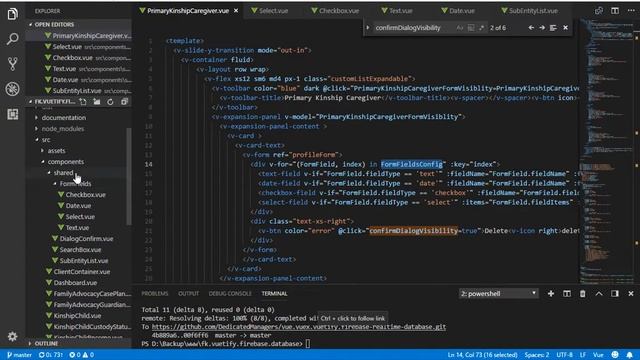This screenshot has width=640, height=360.
Task: Expand the replace field in find widget
Action: click(368, 28)
